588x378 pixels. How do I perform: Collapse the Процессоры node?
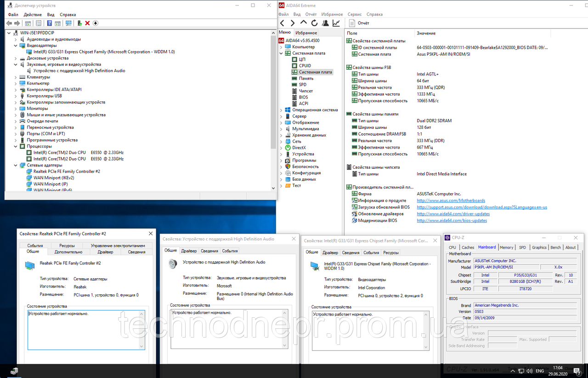click(16, 146)
